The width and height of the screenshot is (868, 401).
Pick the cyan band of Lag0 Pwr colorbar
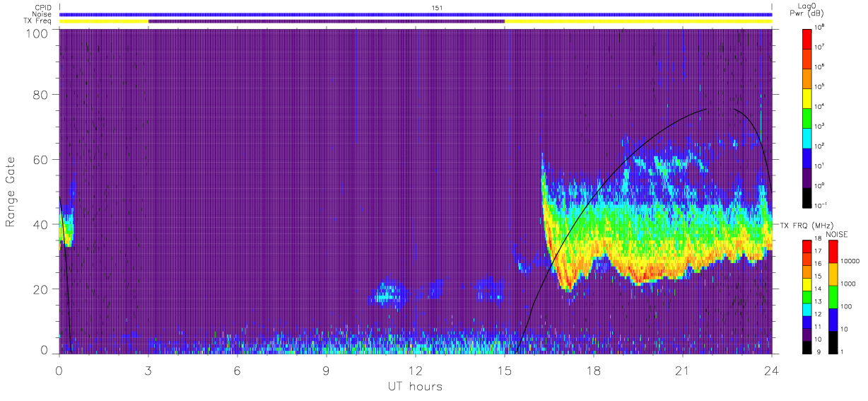(x=808, y=137)
